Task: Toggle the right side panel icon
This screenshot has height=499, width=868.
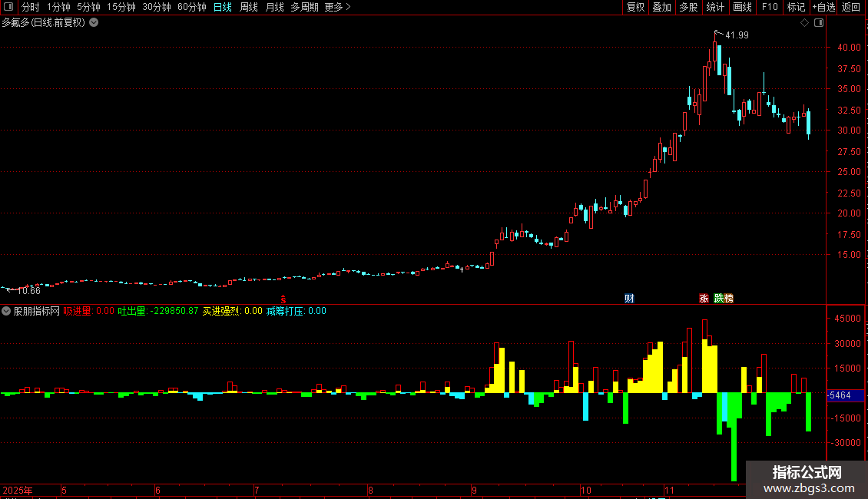Action: 819,23
